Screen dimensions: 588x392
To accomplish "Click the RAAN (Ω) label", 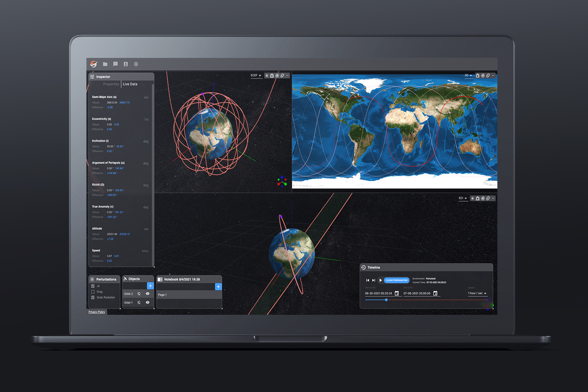I will coord(98,185).
